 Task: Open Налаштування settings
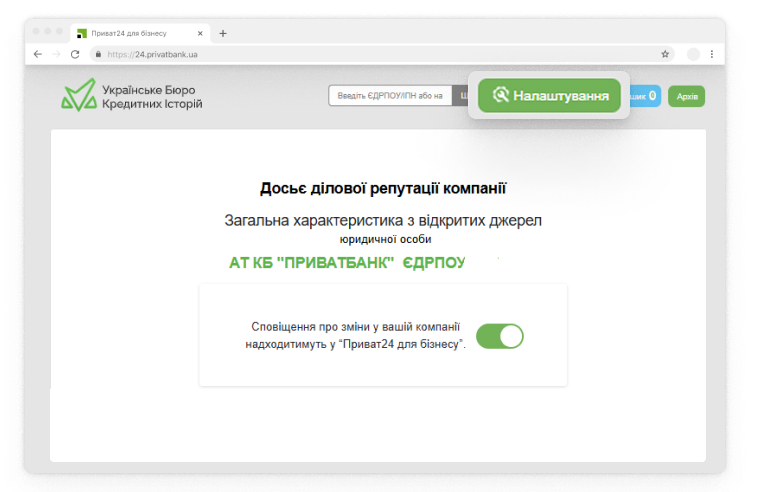coord(549,96)
